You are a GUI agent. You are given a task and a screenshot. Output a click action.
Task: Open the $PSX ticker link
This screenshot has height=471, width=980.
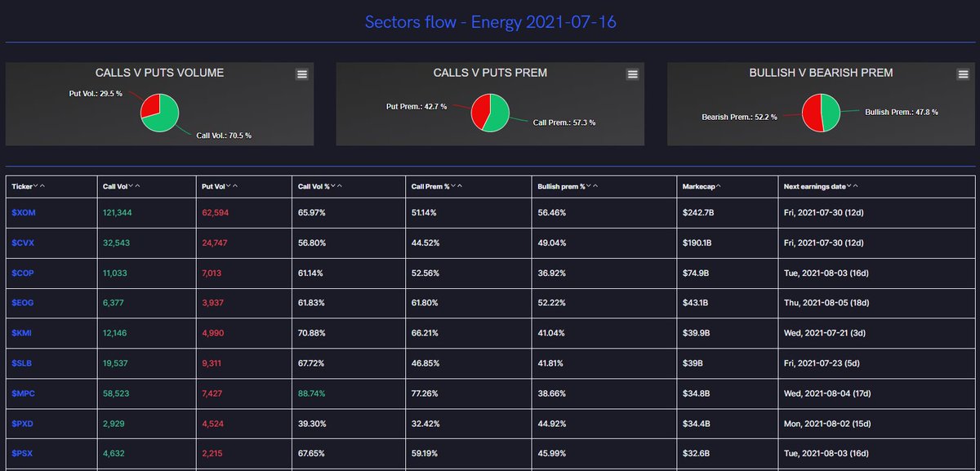click(22, 454)
